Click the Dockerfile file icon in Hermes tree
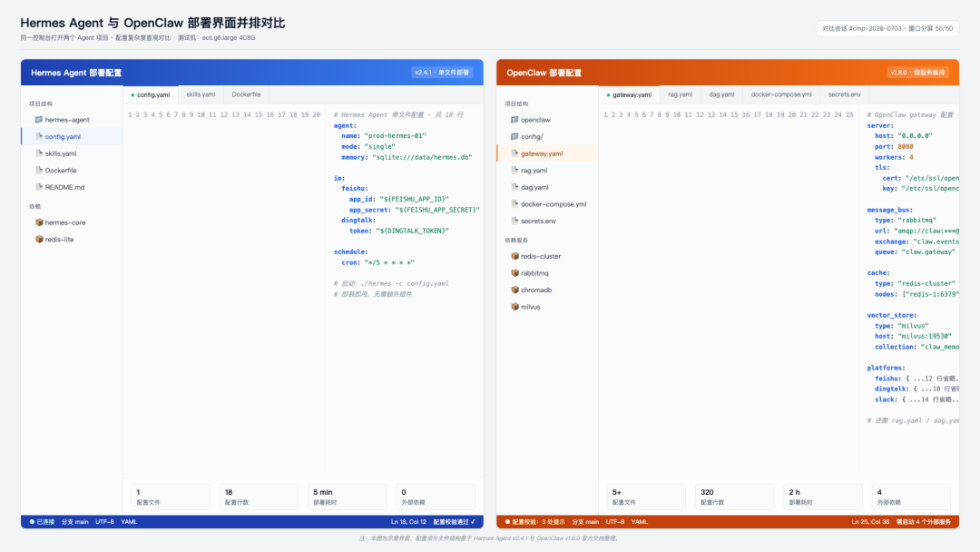Viewport: 980px width, 552px height. click(x=39, y=170)
